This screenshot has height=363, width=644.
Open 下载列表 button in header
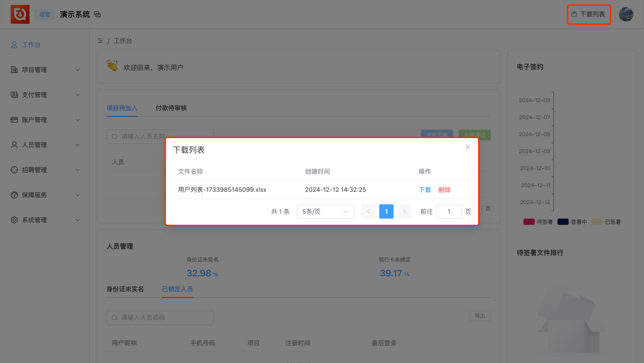589,14
